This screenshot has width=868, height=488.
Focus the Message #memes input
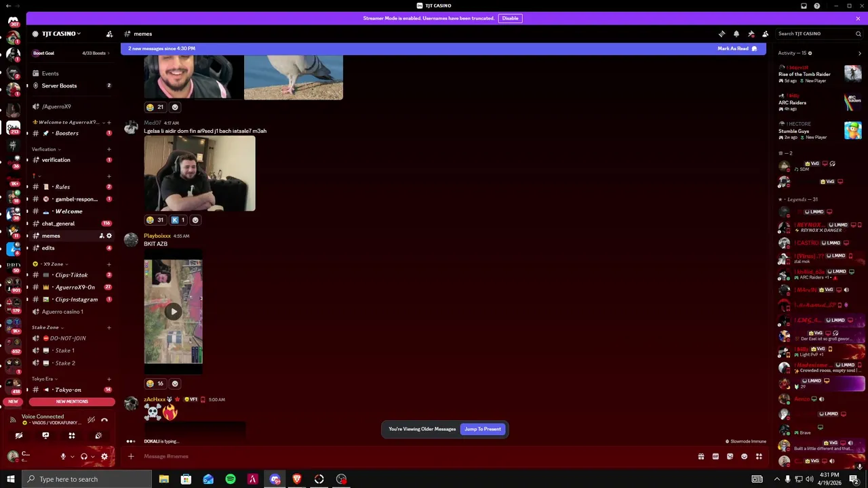[x=414, y=456]
